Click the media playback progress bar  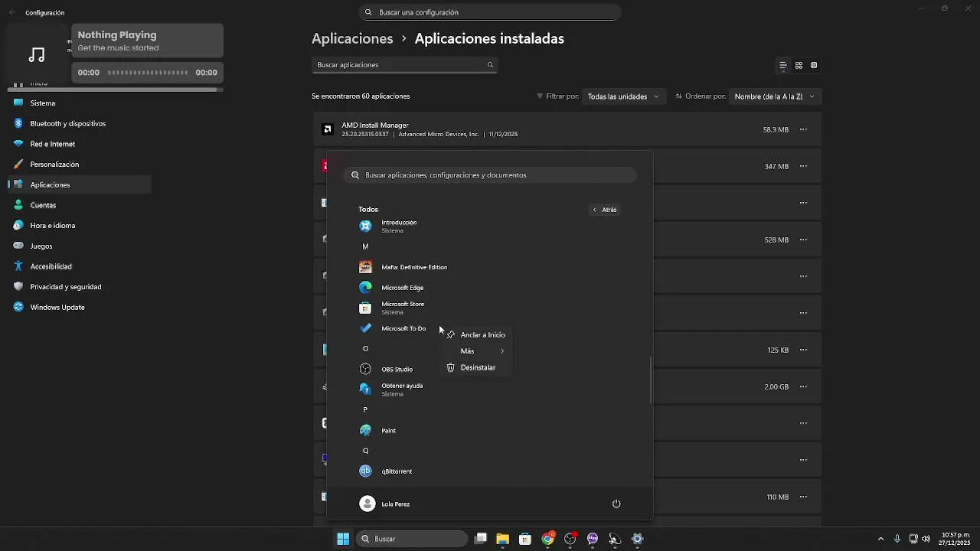coord(148,73)
